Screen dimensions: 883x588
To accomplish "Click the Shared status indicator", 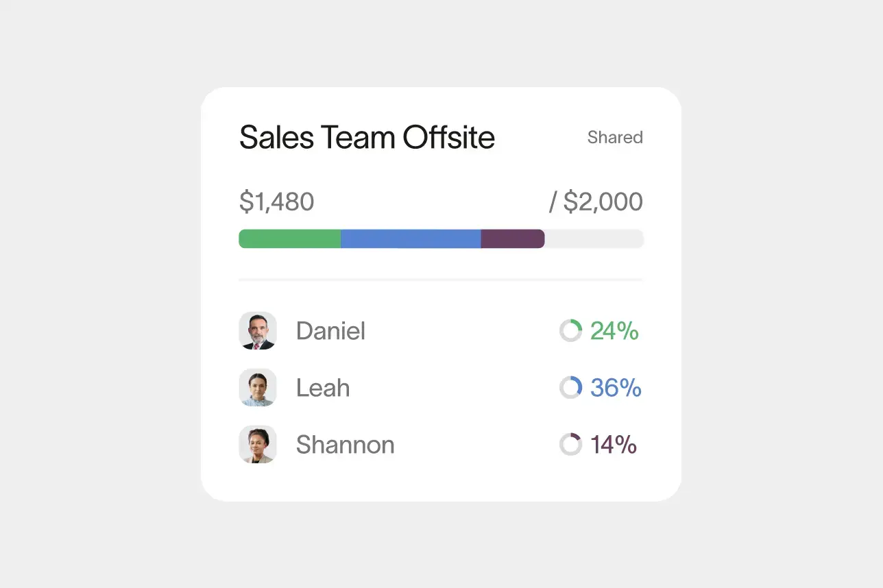I will [615, 137].
